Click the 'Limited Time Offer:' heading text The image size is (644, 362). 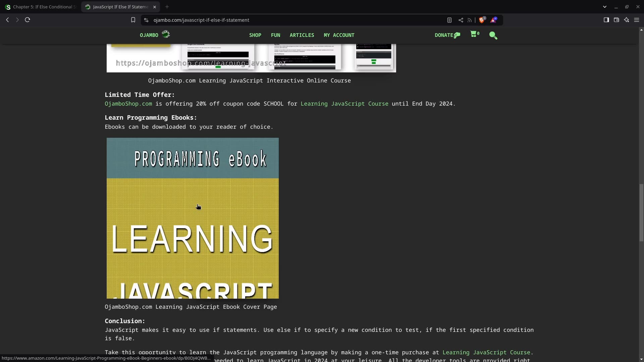[x=140, y=95]
